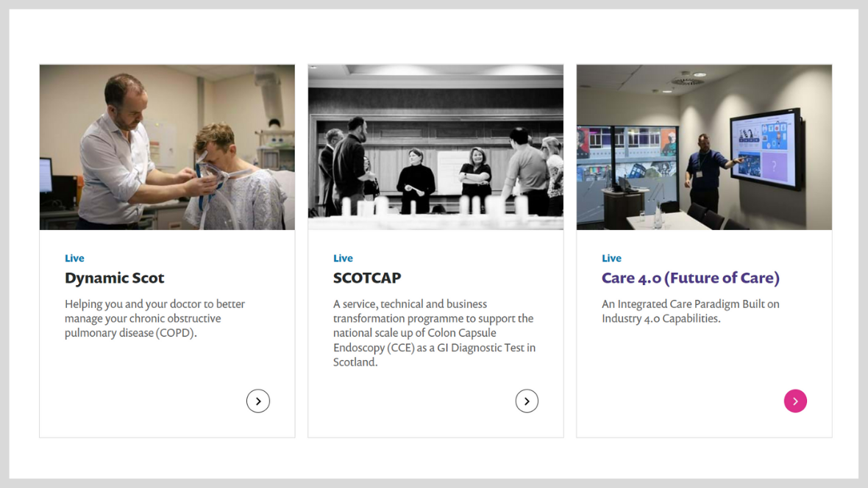
Task: Open the SCOTCAP title link
Action: pyautogui.click(x=367, y=278)
